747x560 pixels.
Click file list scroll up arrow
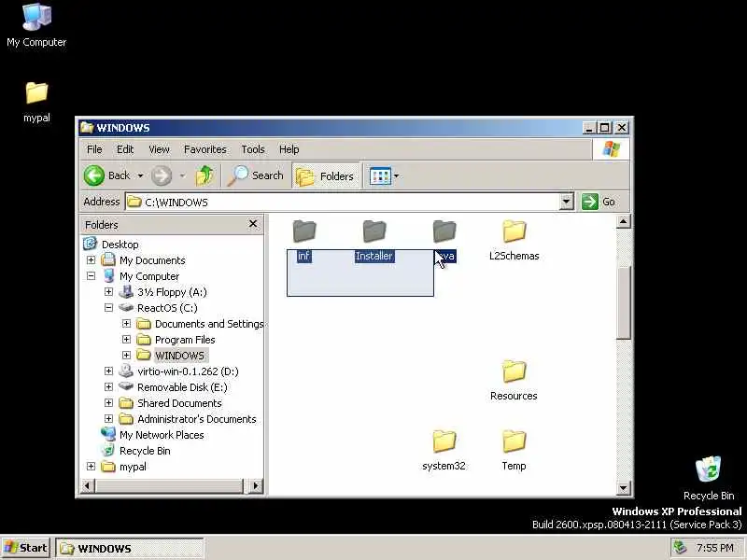(624, 221)
